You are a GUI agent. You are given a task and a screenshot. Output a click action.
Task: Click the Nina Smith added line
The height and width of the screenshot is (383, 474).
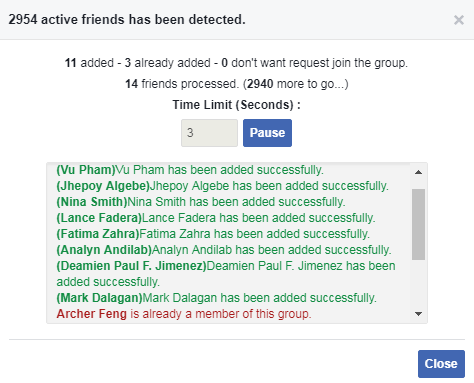point(201,202)
